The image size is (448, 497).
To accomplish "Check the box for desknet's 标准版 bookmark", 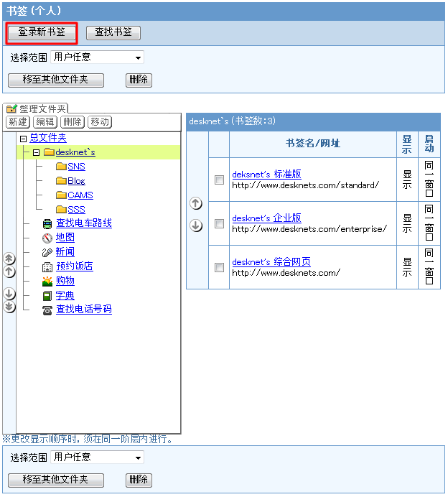I will coord(219,180).
